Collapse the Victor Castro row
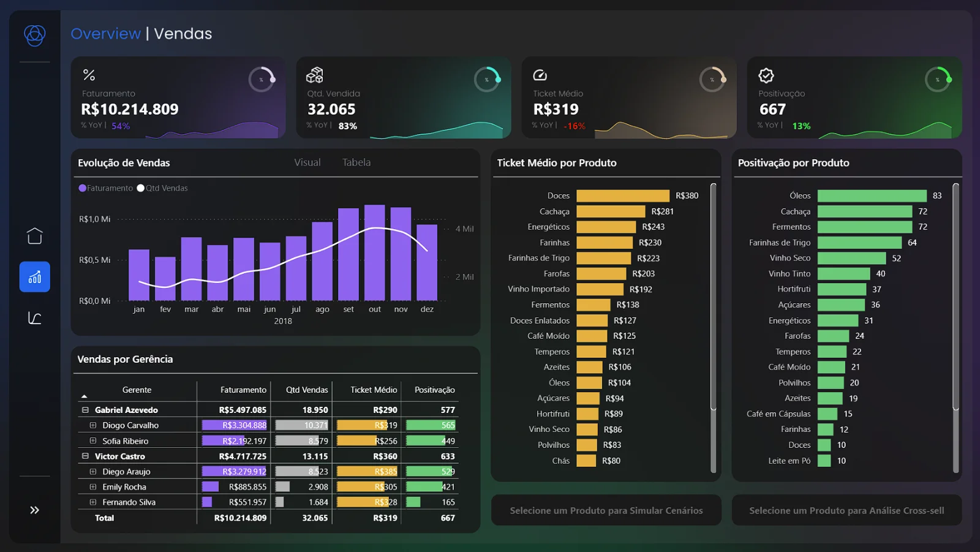This screenshot has width=980, height=552. pos(85,456)
